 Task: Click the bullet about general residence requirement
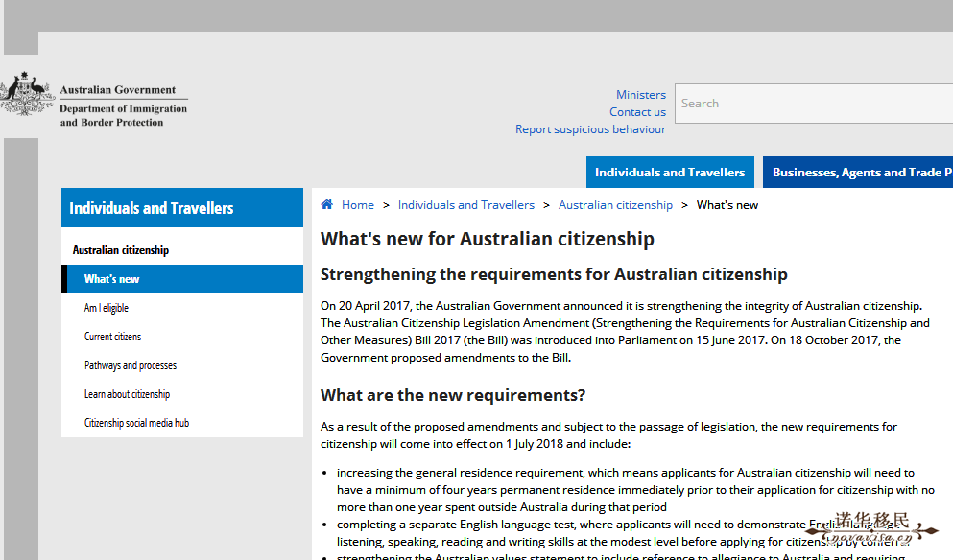click(635, 490)
